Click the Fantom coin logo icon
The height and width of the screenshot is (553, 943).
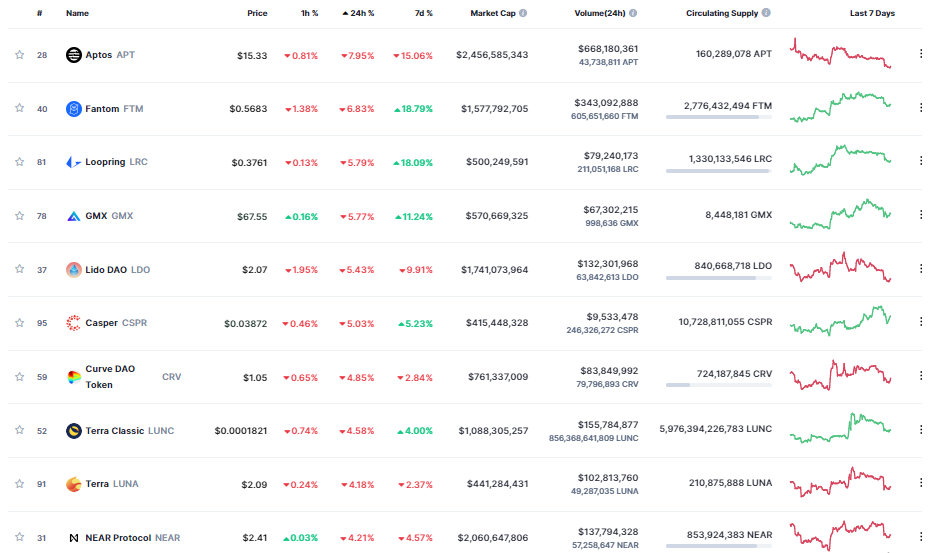(x=73, y=109)
